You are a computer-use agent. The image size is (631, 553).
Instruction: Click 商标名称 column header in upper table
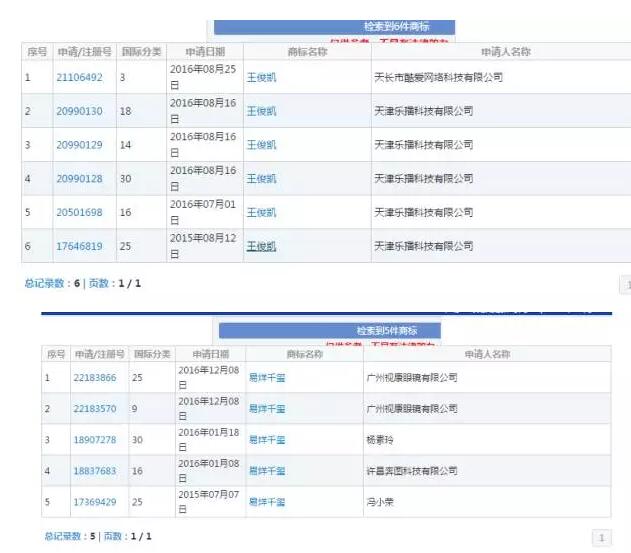tap(307, 51)
